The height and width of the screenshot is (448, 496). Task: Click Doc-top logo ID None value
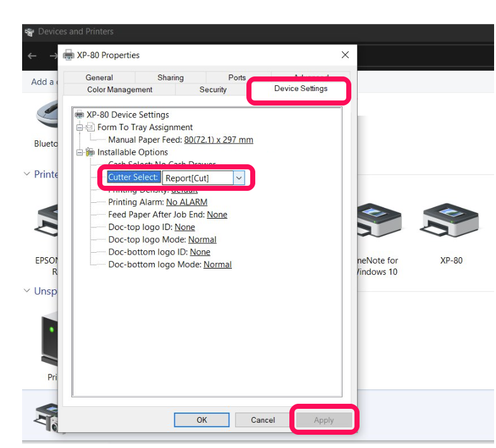184,227
